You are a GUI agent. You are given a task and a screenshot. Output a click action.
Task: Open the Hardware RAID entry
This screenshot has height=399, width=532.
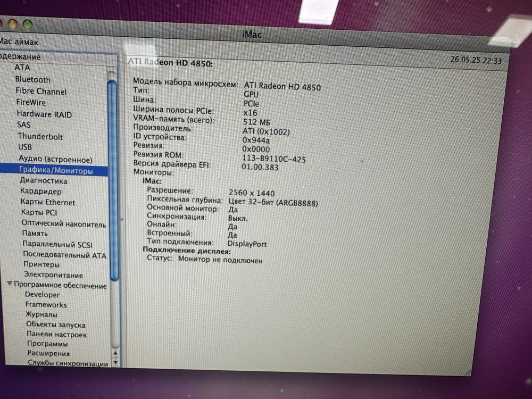click(44, 114)
